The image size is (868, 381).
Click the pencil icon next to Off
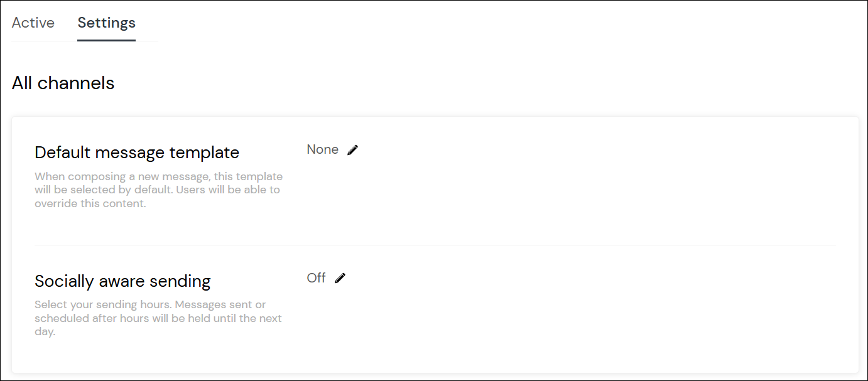pos(340,278)
